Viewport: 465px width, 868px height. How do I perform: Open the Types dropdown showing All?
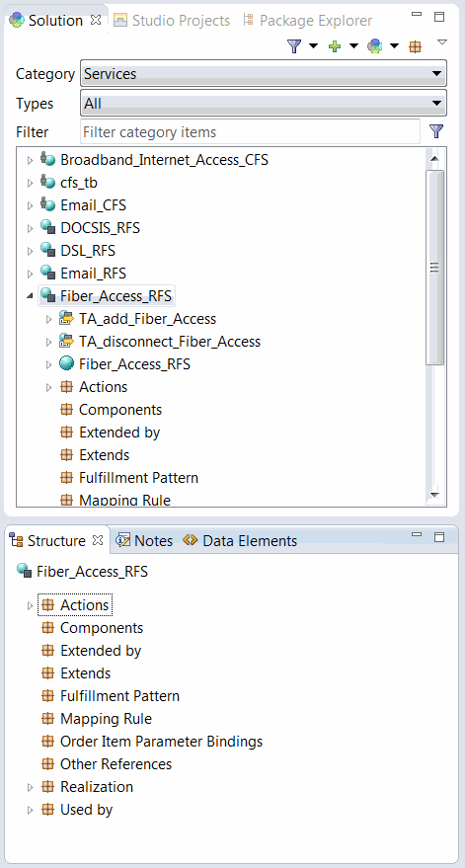coord(264,103)
